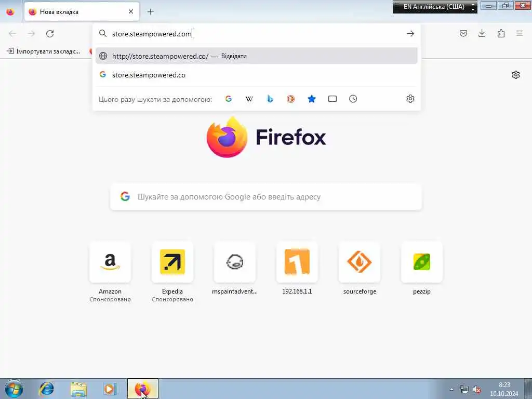This screenshot has height=399, width=532.
Task: Reload the current page
Action: tap(50, 34)
